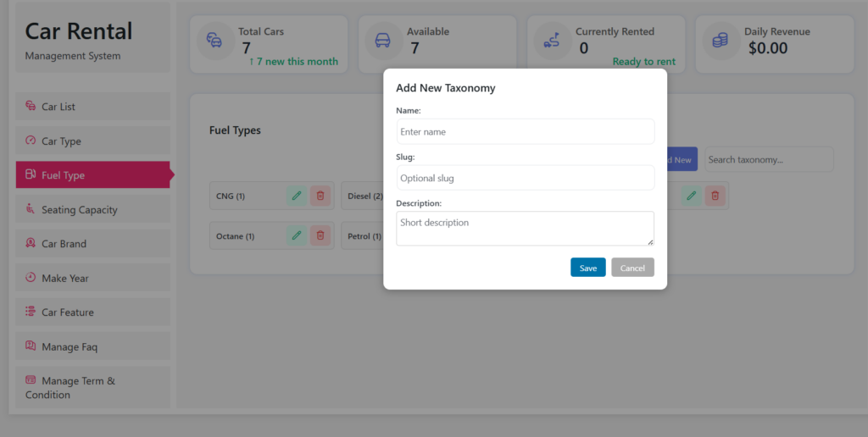This screenshot has height=437, width=868.
Task: Click the Car Type gauge icon
Action: tap(31, 140)
